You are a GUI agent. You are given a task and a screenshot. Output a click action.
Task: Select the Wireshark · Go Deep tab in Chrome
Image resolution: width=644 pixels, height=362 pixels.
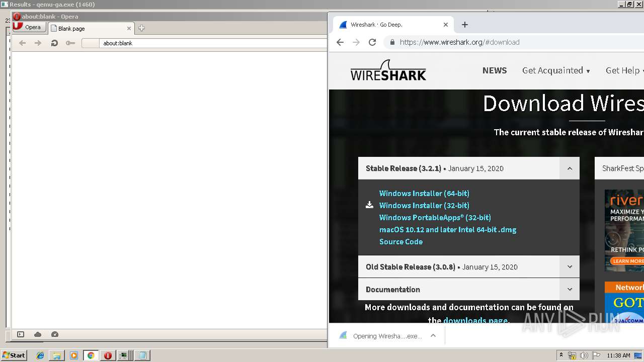(x=393, y=25)
